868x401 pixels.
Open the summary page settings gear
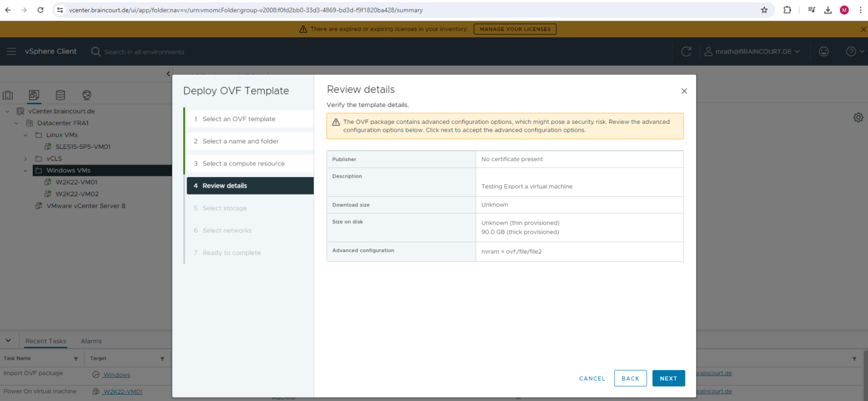[x=858, y=117]
